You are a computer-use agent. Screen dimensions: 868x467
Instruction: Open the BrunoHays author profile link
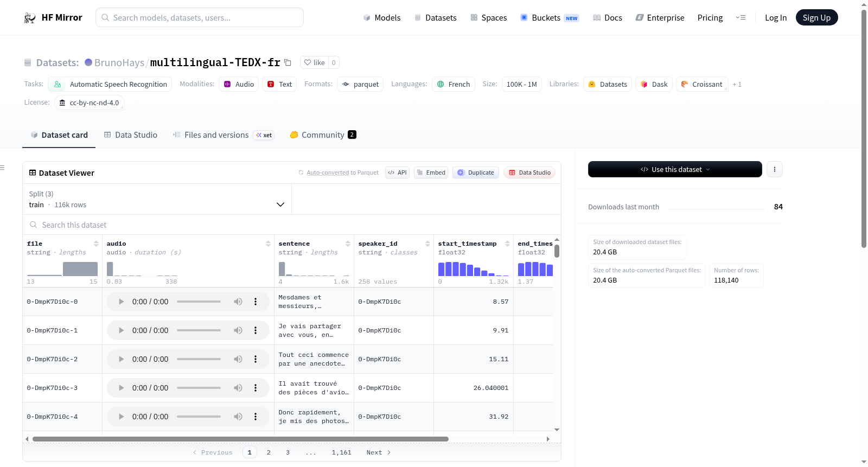(119, 62)
